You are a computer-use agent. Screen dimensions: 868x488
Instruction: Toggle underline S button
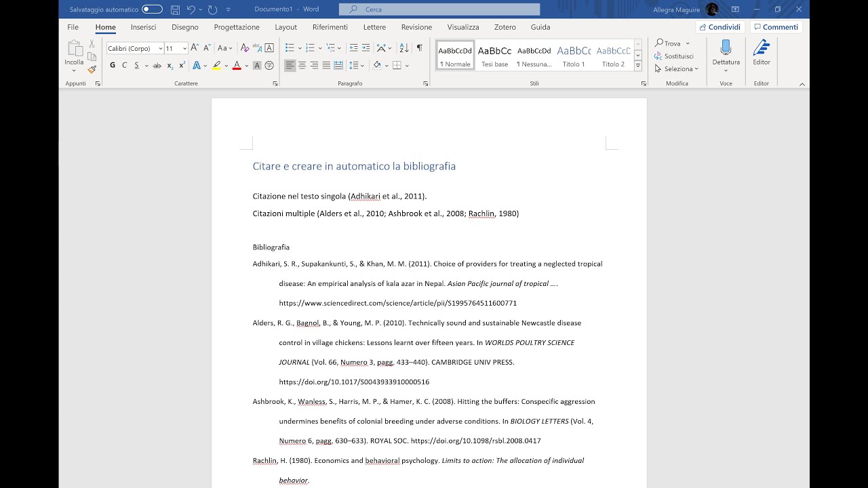tap(136, 66)
